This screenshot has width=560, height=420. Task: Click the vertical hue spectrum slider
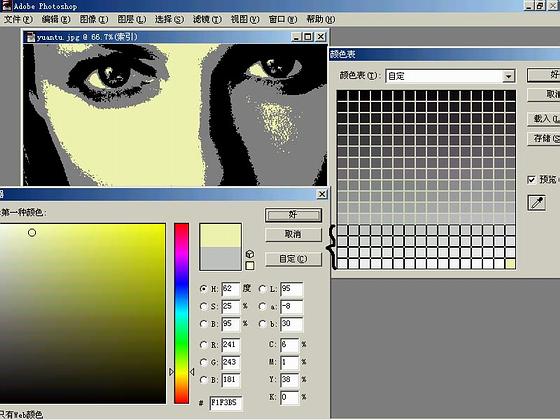point(181,313)
